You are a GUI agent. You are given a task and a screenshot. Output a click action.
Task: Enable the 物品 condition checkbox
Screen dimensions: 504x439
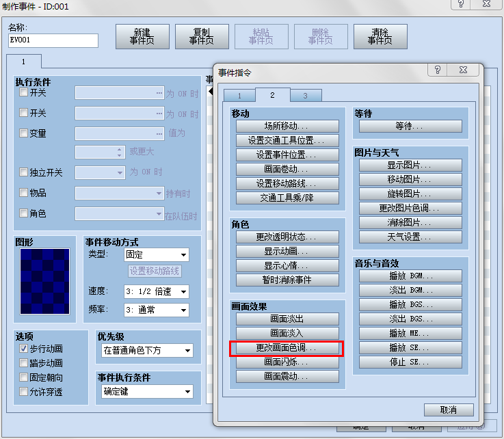[x=23, y=193]
